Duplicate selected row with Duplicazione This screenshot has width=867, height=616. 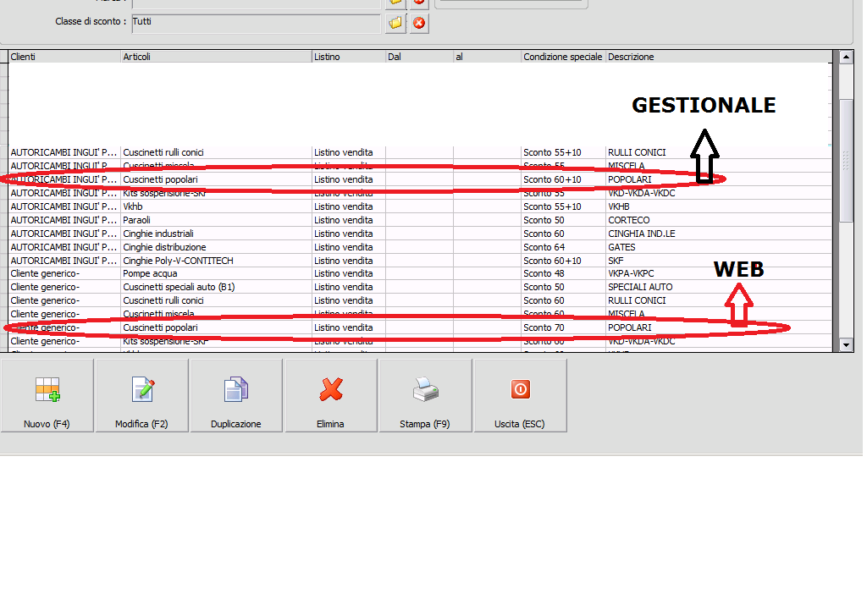(x=236, y=395)
